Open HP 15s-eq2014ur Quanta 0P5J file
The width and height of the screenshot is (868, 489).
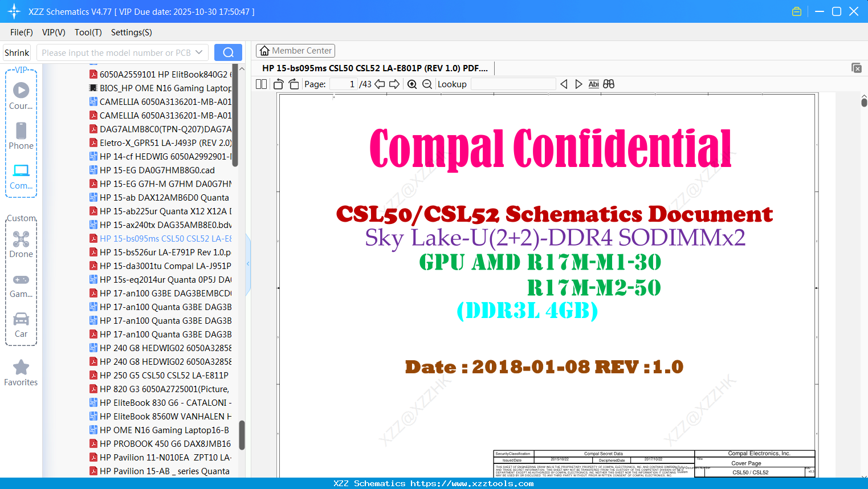coord(161,279)
